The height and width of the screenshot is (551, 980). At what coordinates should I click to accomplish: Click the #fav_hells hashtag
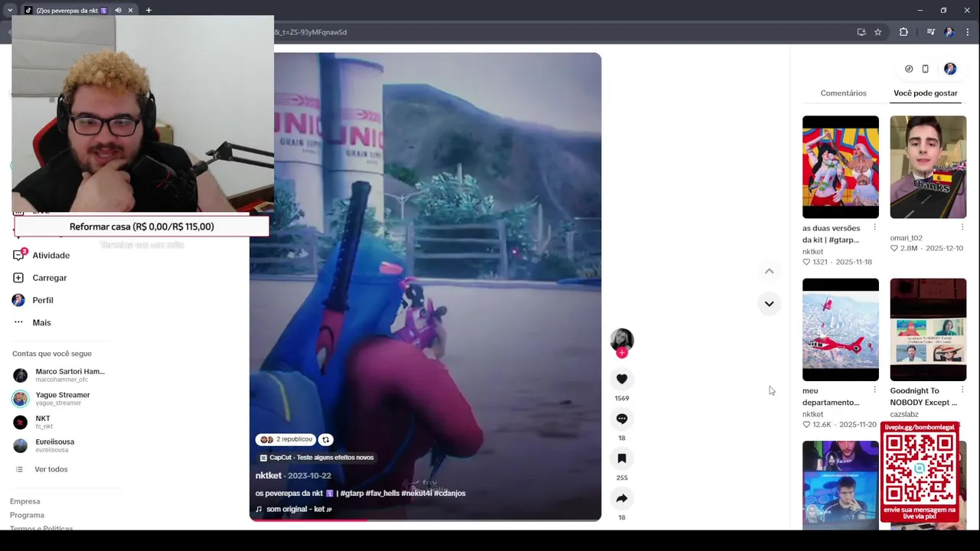[383, 494]
